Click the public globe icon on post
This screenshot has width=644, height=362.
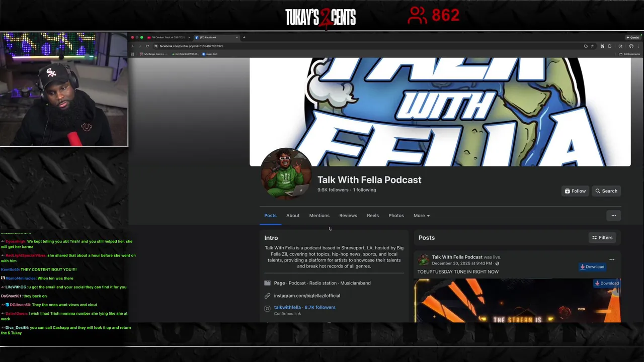click(x=497, y=263)
